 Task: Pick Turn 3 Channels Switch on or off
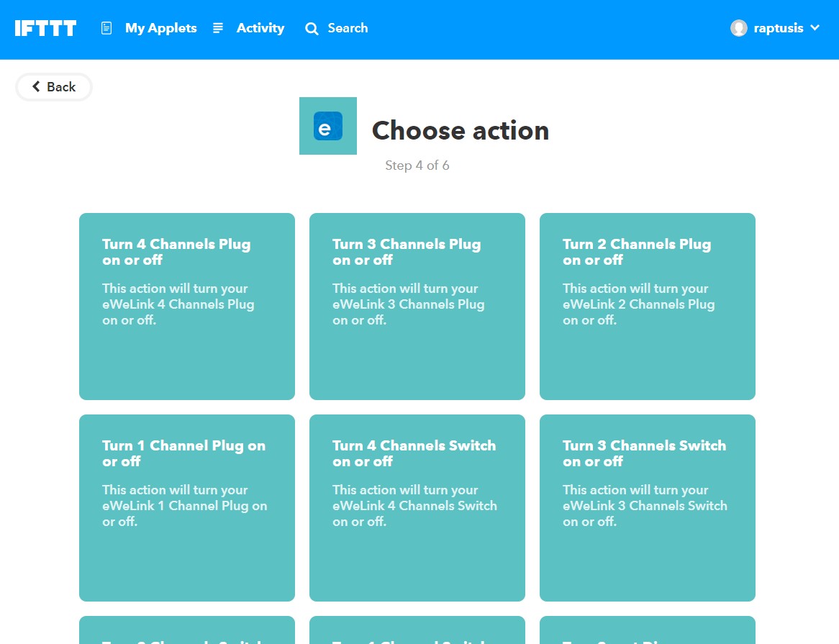(648, 508)
